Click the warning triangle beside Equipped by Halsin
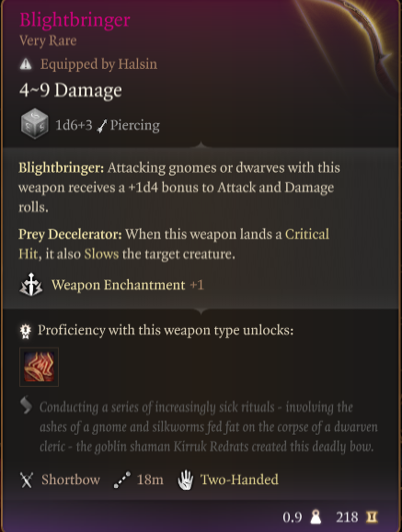This screenshot has height=532, width=402. pos(26,63)
